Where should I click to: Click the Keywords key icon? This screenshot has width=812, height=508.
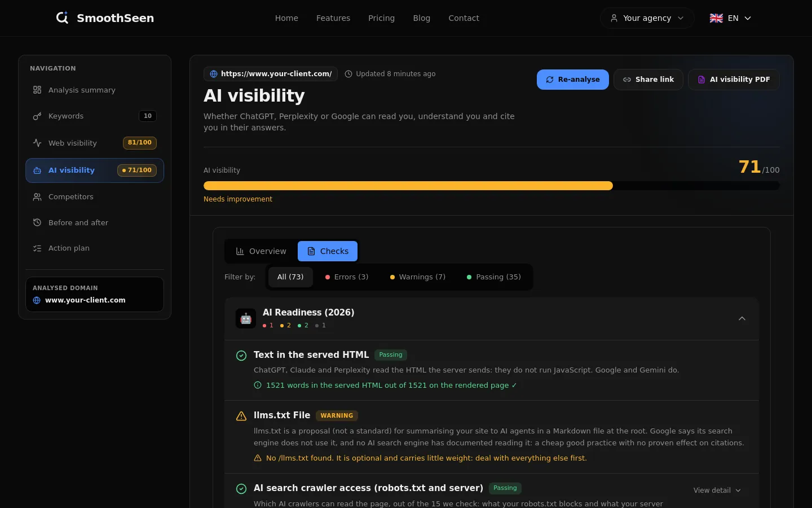pos(37,116)
